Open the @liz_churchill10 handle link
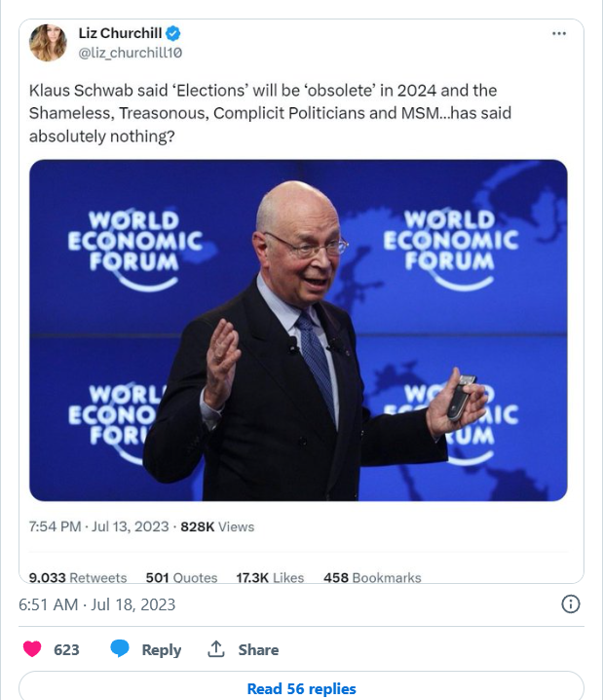Image resolution: width=603 pixels, height=700 pixels. pos(130,53)
